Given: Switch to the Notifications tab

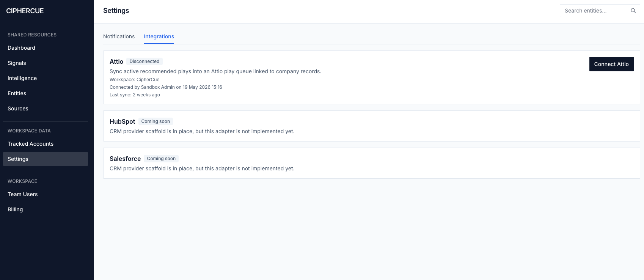Looking at the screenshot, I should point(119,36).
